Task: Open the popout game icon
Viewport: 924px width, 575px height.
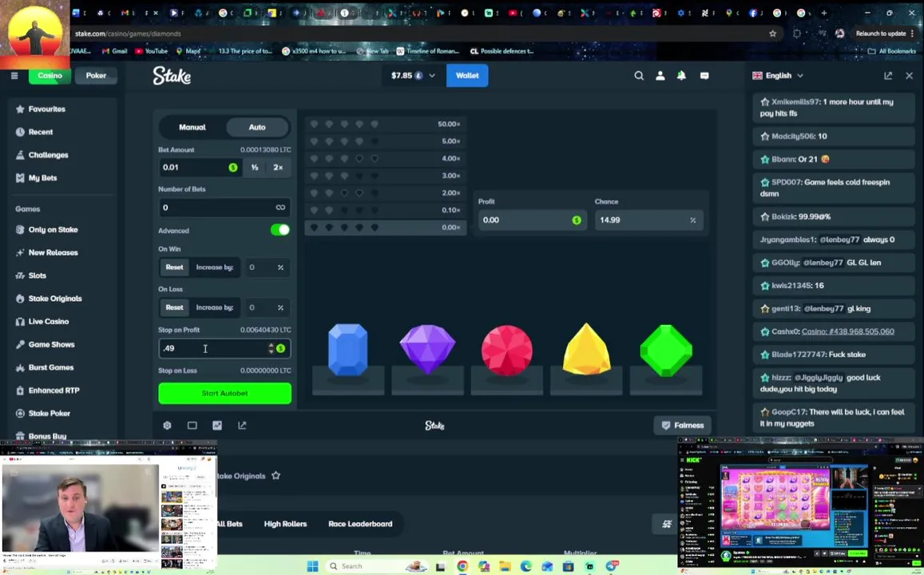Action: point(242,426)
